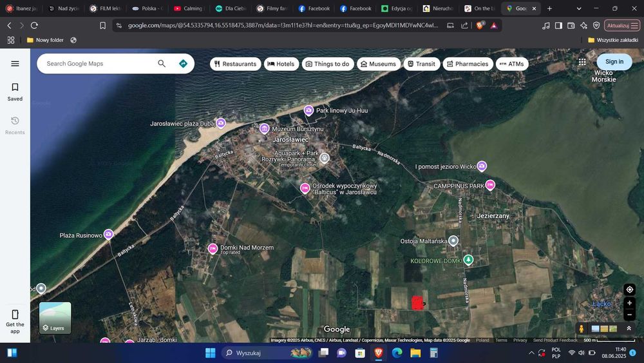The width and height of the screenshot is (644, 363).
Task: Click Jarosławiec plaża Dubaj pin
Action: (x=221, y=123)
